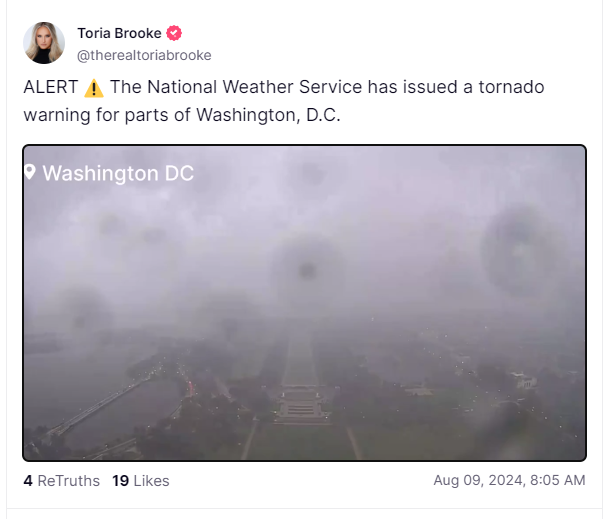Open the Aug 09, 2024 timestamp link
Screen dimensions: 611x519
tap(509, 480)
